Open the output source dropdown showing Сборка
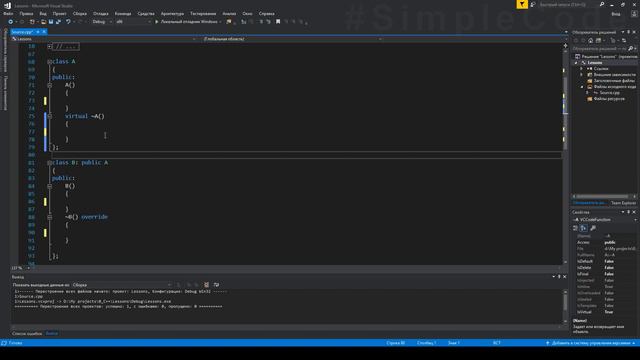The image size is (640, 360). coord(122,285)
